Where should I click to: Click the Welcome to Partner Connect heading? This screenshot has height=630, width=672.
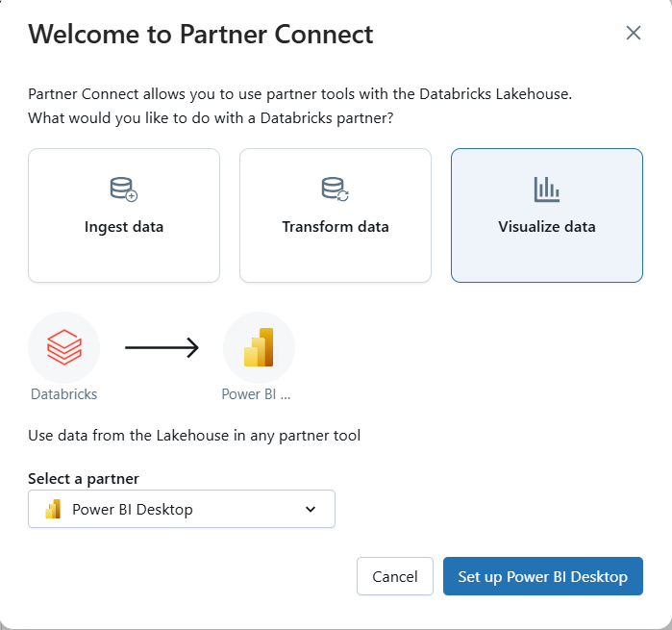[201, 35]
